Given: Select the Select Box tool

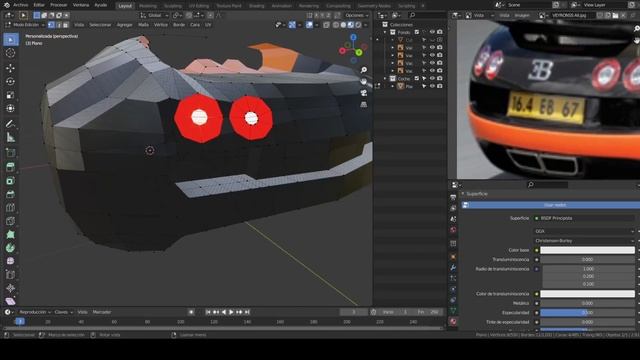Looking at the screenshot, I should pyautogui.click(x=11, y=40).
